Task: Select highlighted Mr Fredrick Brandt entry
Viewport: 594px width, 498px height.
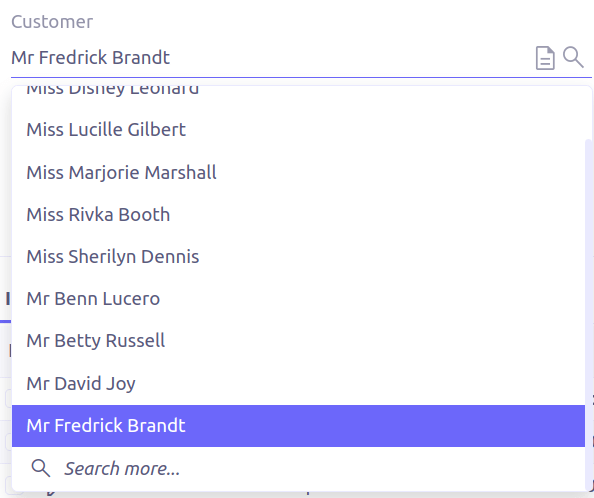Action: [298, 426]
